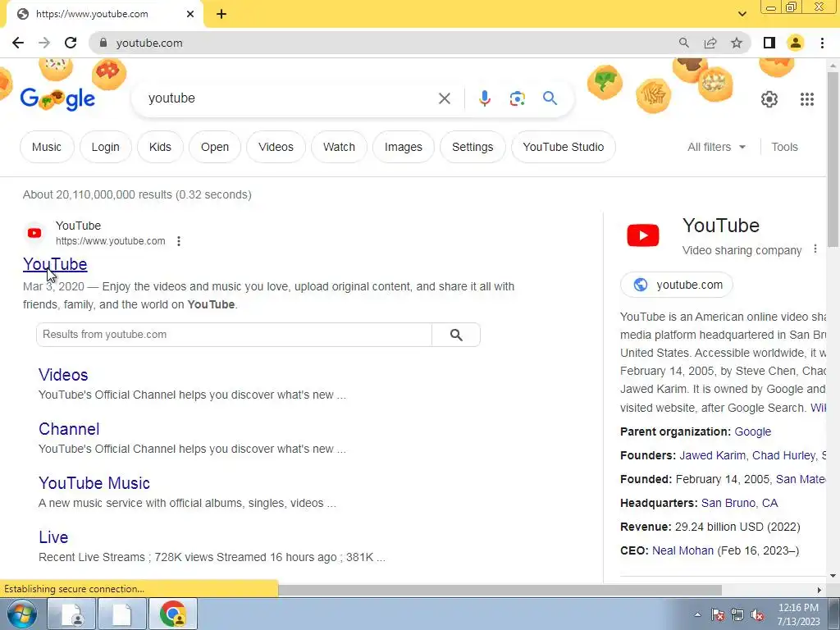Viewport: 840px width, 630px height.
Task: Click the large YouTube logo in knowledge panel
Action: (643, 235)
